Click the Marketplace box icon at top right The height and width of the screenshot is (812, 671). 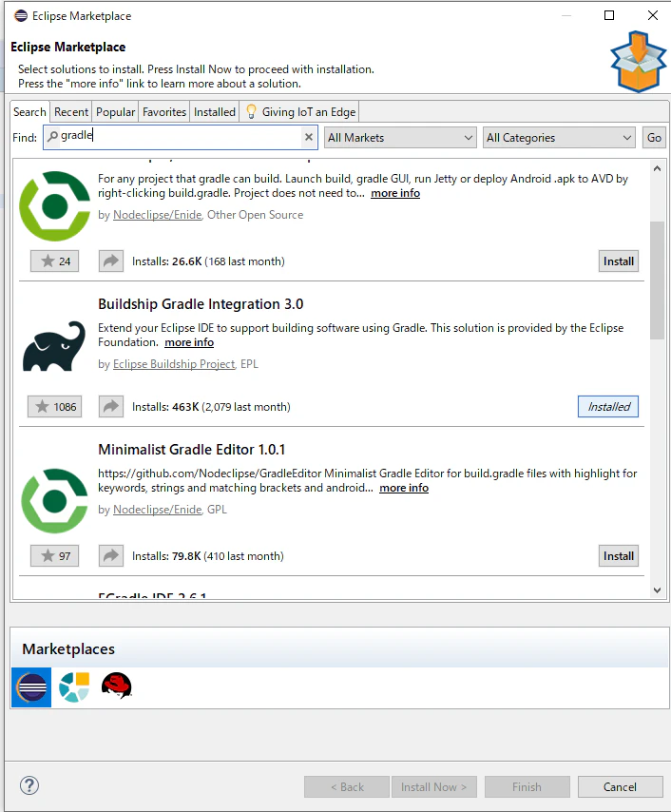[638, 62]
